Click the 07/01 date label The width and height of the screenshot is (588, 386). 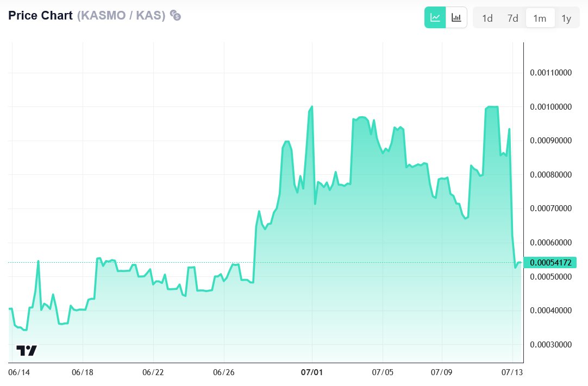point(311,372)
